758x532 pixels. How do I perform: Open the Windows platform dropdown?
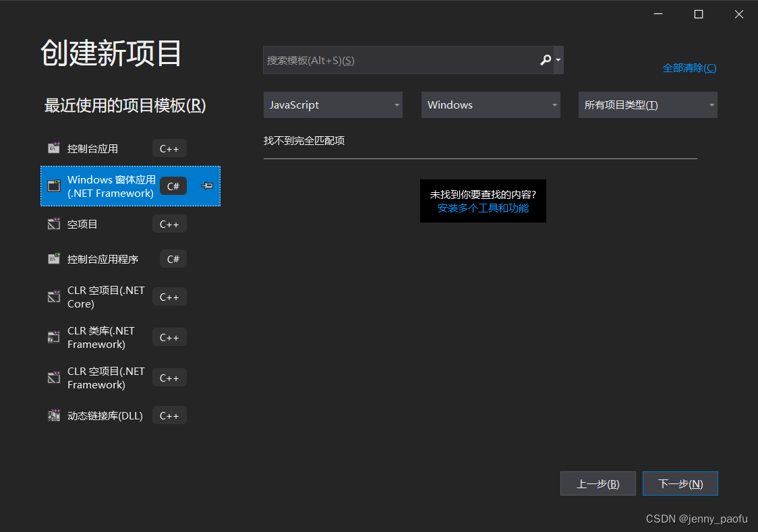(x=490, y=105)
